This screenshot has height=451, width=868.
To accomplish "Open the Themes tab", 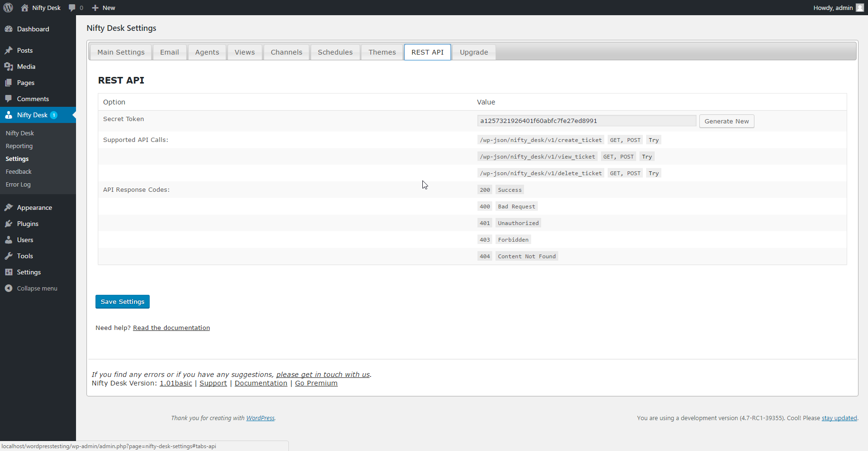I will 382,52.
